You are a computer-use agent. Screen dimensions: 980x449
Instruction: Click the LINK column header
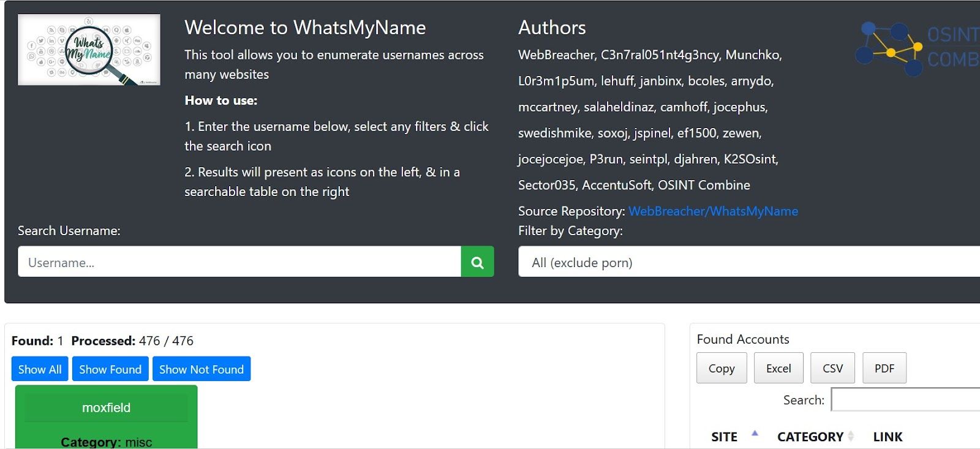888,437
